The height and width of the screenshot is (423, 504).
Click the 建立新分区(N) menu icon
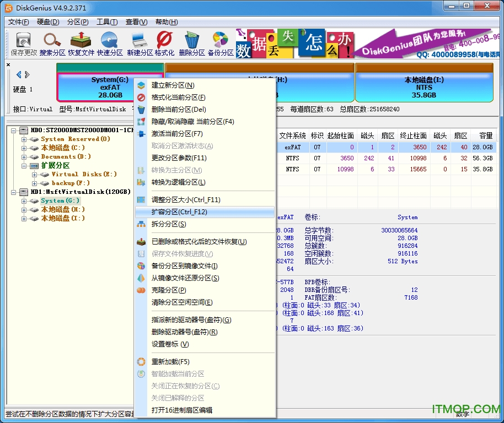141,85
